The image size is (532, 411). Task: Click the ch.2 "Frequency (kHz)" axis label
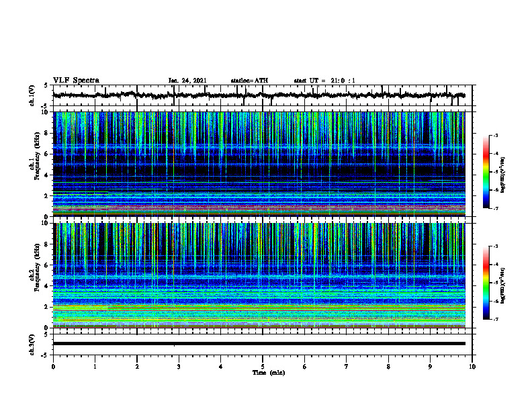pos(37,267)
